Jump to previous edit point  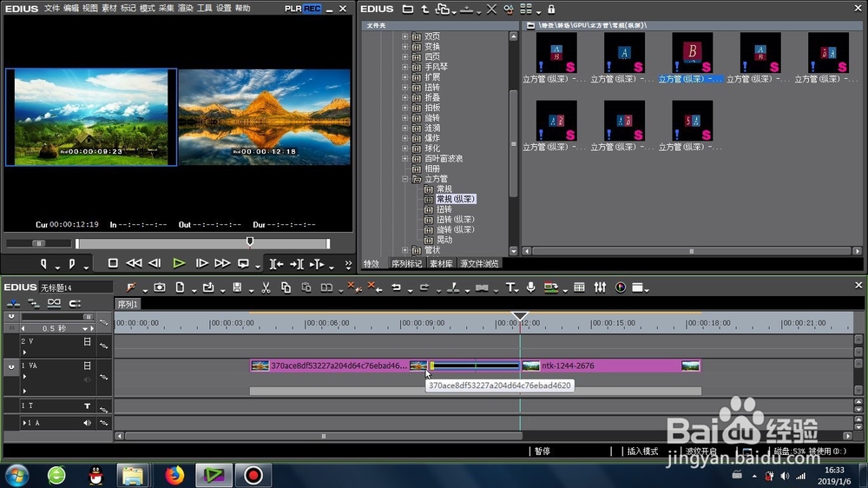click(276, 264)
